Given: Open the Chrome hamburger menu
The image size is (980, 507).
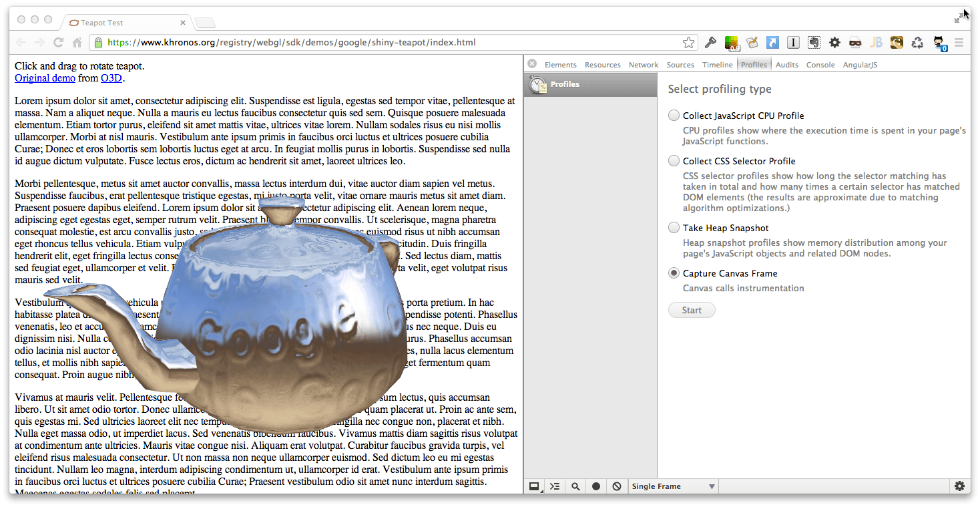Looking at the screenshot, I should [x=959, y=43].
